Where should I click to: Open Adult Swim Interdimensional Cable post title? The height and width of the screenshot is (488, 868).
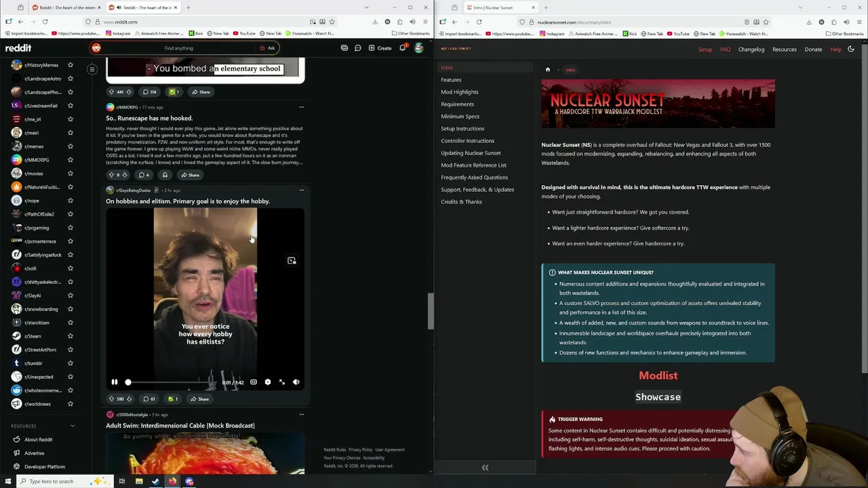(x=180, y=426)
